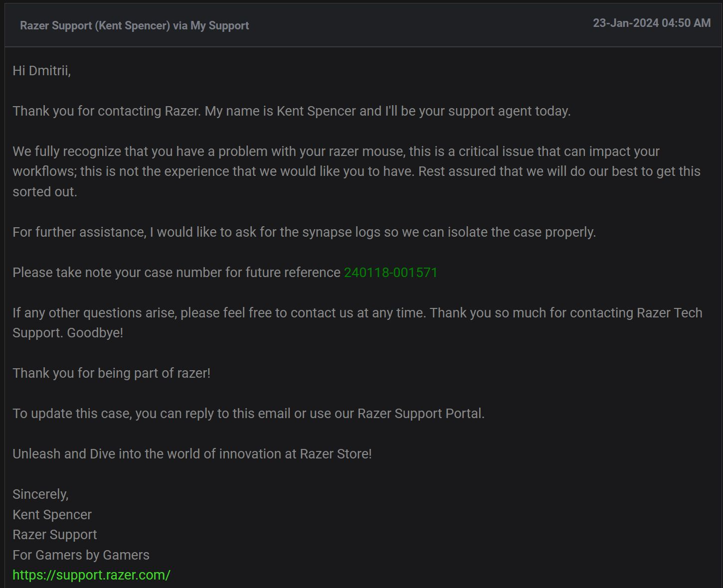Screen dimensions: 723x588
Task: Open the support.razer.com link
Action: (91, 575)
